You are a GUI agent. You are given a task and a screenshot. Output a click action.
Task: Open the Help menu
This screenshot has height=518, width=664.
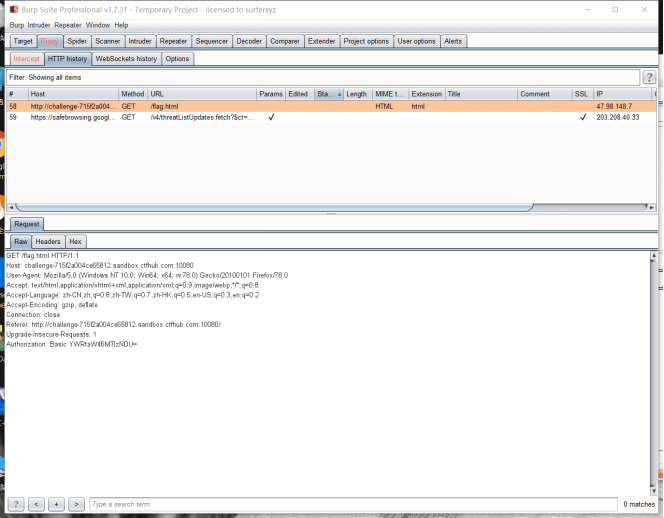tap(121, 25)
